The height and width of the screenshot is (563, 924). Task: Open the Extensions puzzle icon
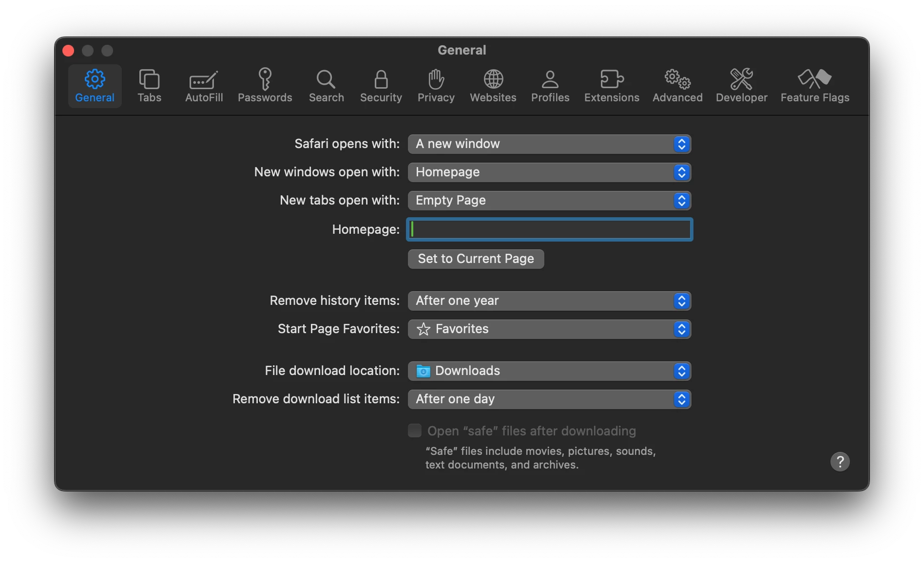click(612, 79)
